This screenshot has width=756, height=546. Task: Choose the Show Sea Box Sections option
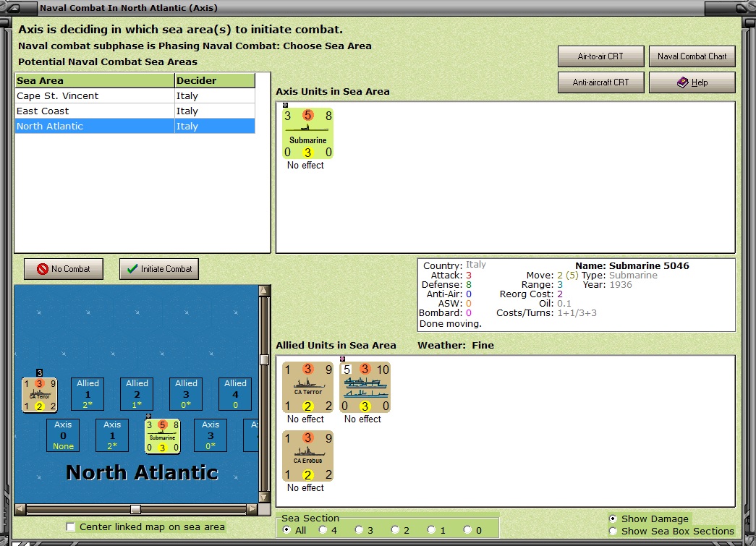coord(613,531)
